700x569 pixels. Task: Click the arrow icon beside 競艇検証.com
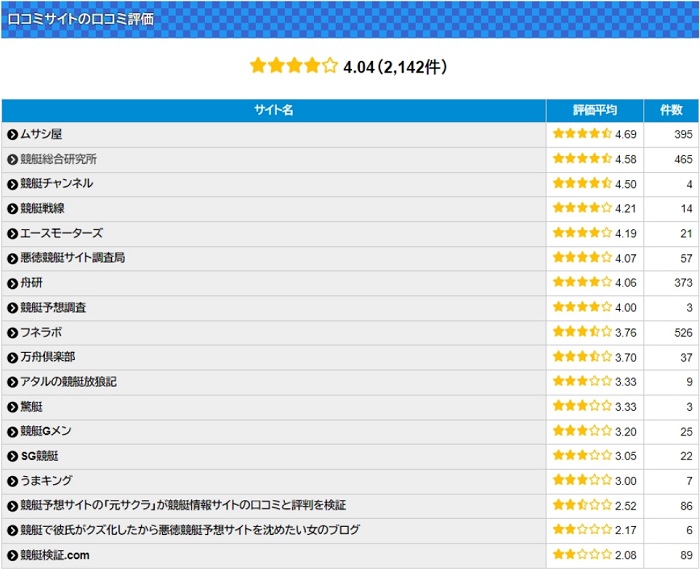[x=12, y=555]
